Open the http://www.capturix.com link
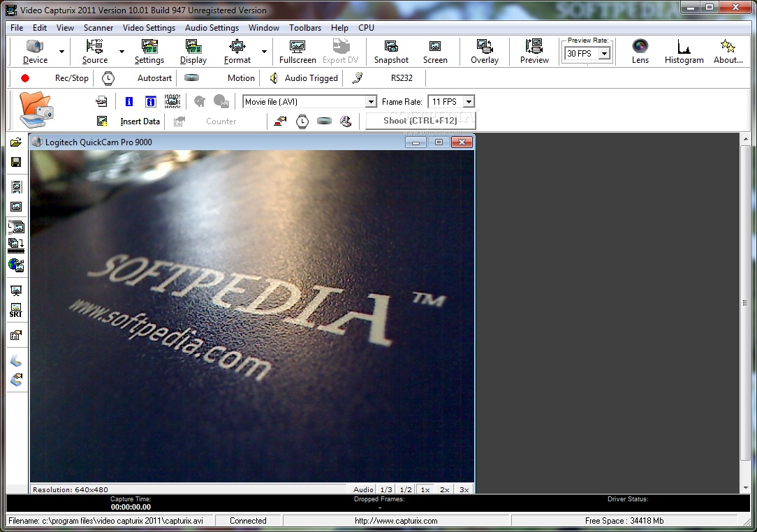This screenshot has width=757, height=532. click(x=396, y=521)
